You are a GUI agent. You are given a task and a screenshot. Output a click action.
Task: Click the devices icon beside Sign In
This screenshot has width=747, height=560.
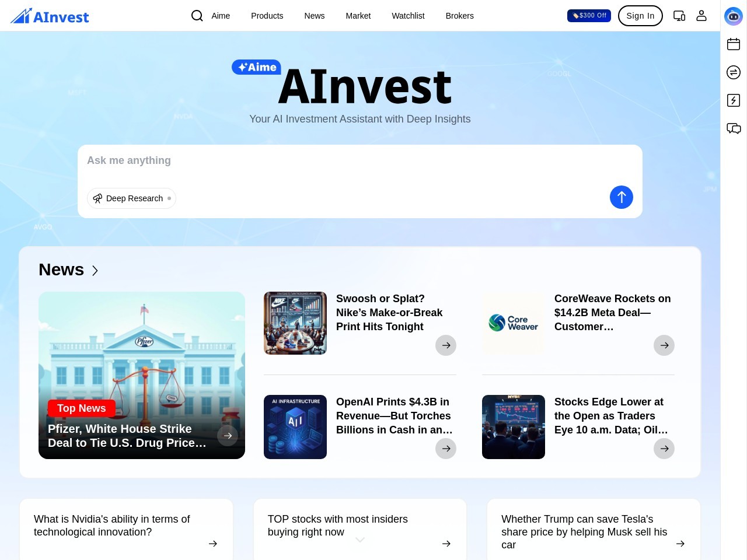point(679,16)
